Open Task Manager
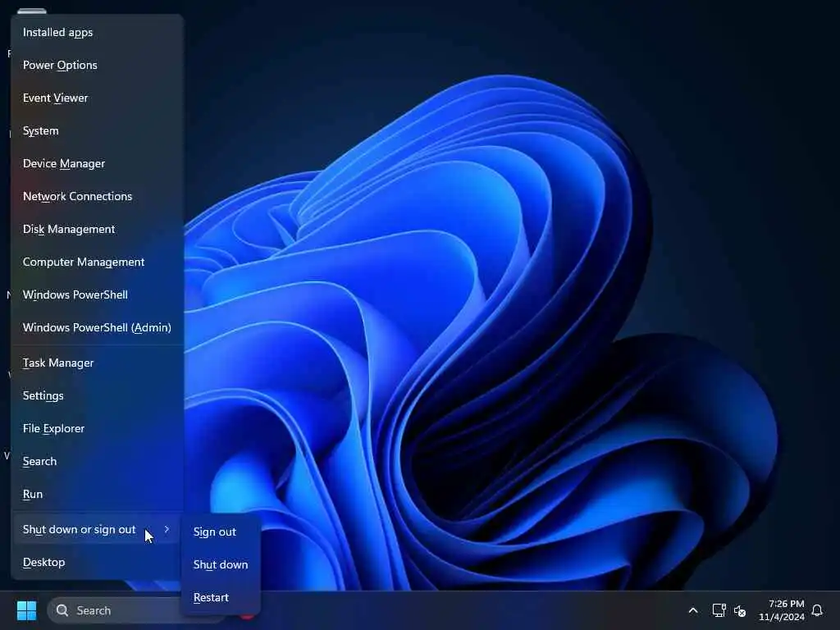Image resolution: width=840 pixels, height=630 pixels. [x=97, y=363]
